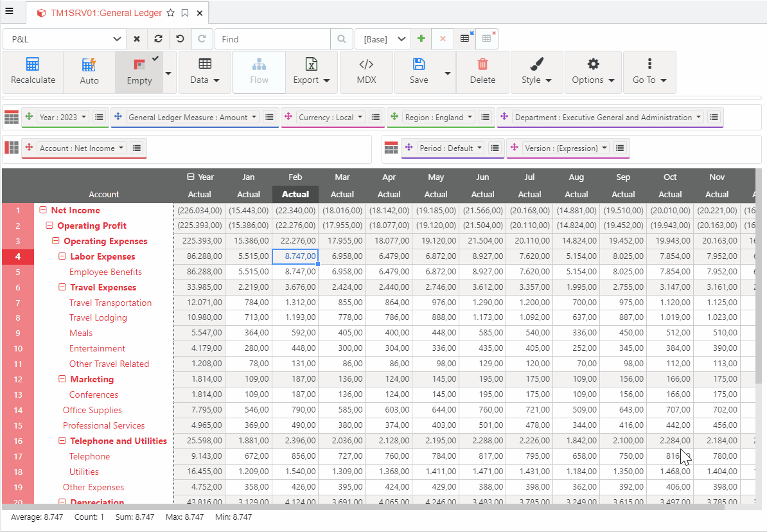Click the Travel Lodging account row
Screen dimensions: 767x532
98,317
